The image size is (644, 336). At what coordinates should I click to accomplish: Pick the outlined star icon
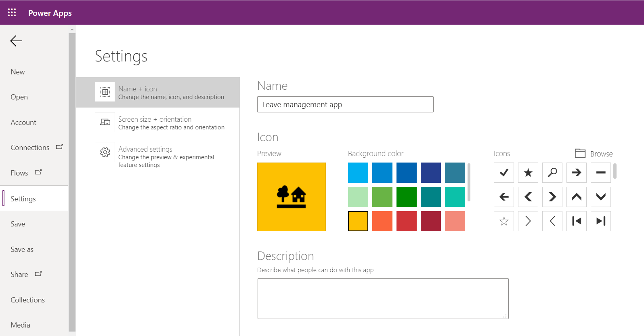tap(503, 221)
